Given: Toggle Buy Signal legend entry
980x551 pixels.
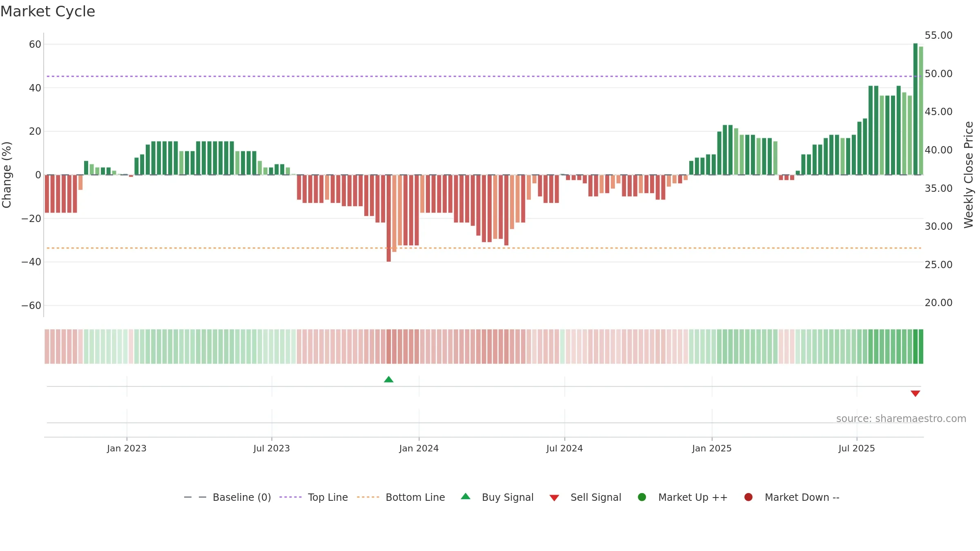Looking at the screenshot, I should tap(497, 497).
